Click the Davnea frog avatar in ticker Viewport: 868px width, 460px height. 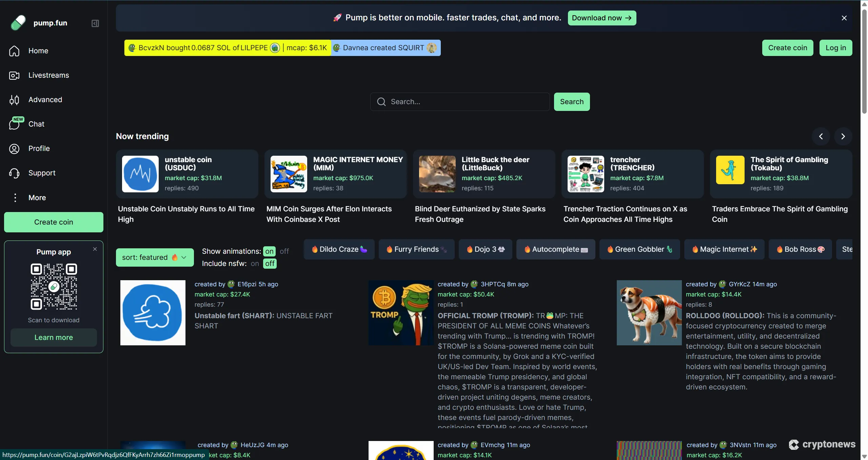pyautogui.click(x=337, y=48)
